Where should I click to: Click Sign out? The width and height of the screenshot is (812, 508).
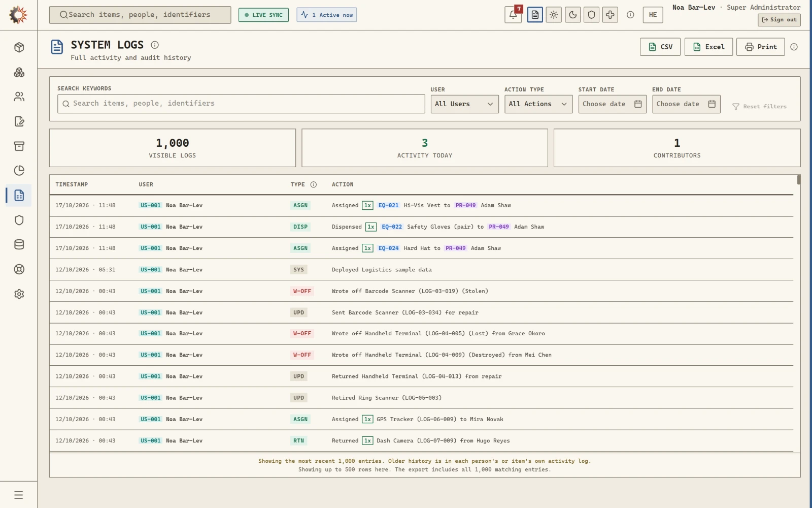779,20
